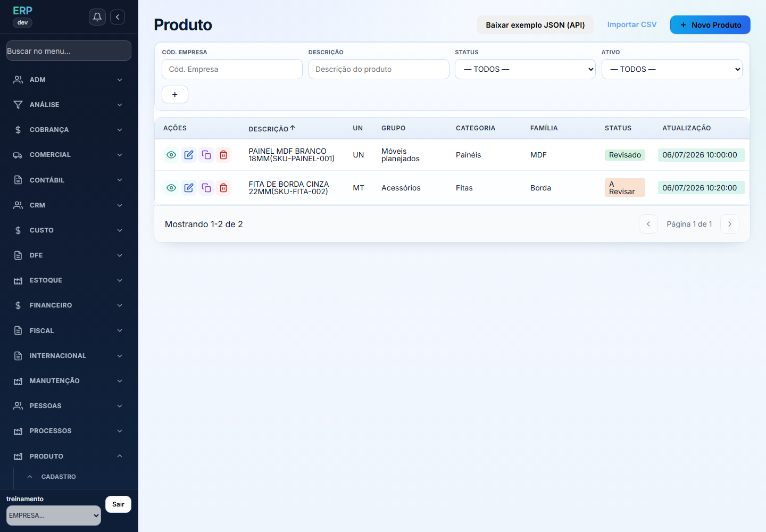This screenshot has height=532, width=766.
Task: Click the PROCESSOS factory icon
Action: point(18,431)
